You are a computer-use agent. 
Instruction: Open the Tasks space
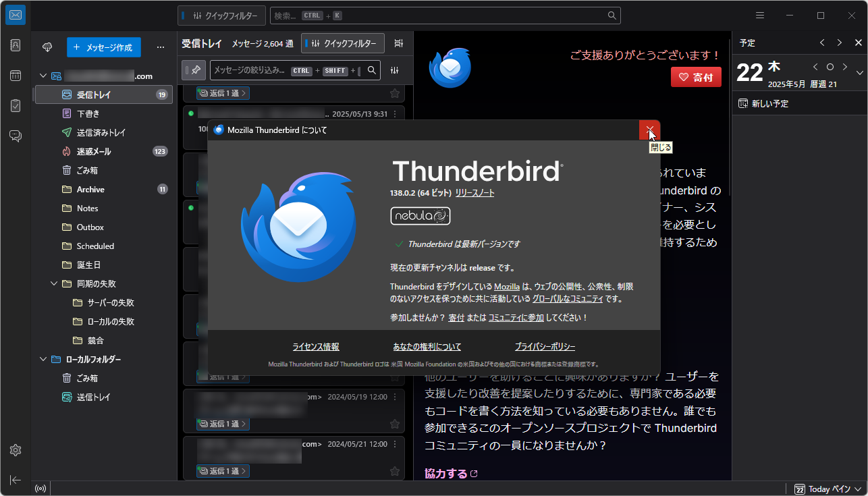15,105
